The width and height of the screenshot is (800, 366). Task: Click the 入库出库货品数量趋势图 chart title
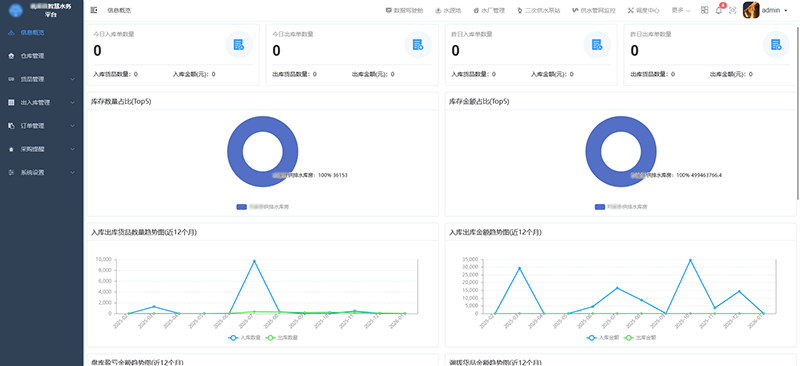click(144, 232)
